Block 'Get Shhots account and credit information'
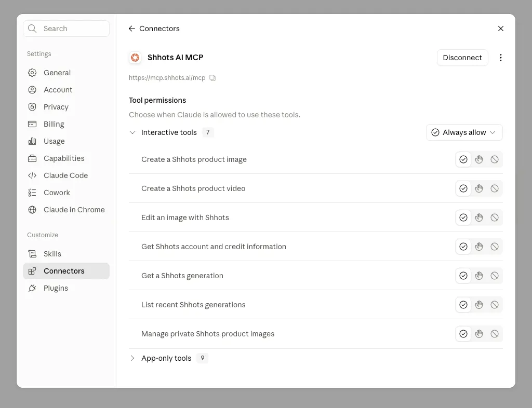The height and width of the screenshot is (408, 532). point(495,247)
